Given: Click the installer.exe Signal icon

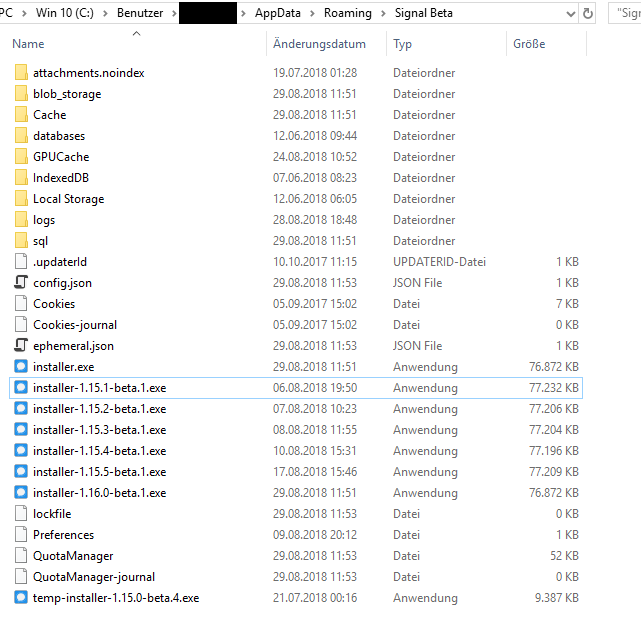Looking at the screenshot, I should 21,366.
